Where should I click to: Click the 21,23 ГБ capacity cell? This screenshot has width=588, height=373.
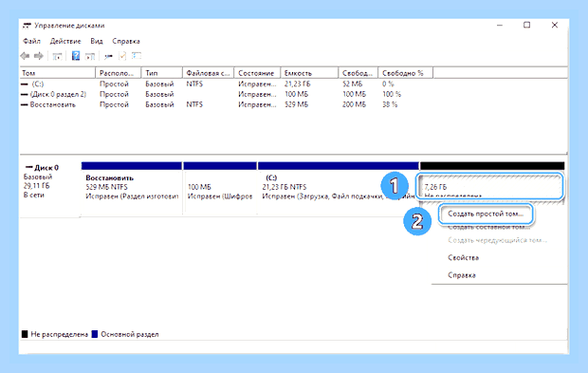(x=298, y=84)
